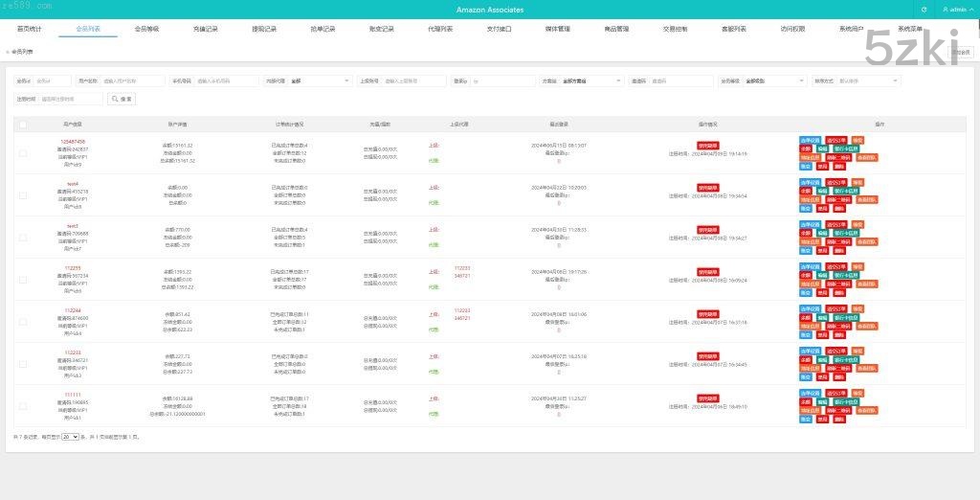The height and width of the screenshot is (500, 980).
Task: Click the 添加会员 button
Action: coord(961,52)
